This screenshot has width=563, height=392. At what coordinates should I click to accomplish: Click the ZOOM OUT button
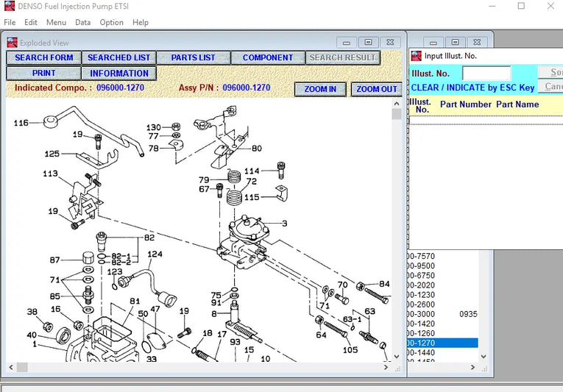[376, 89]
